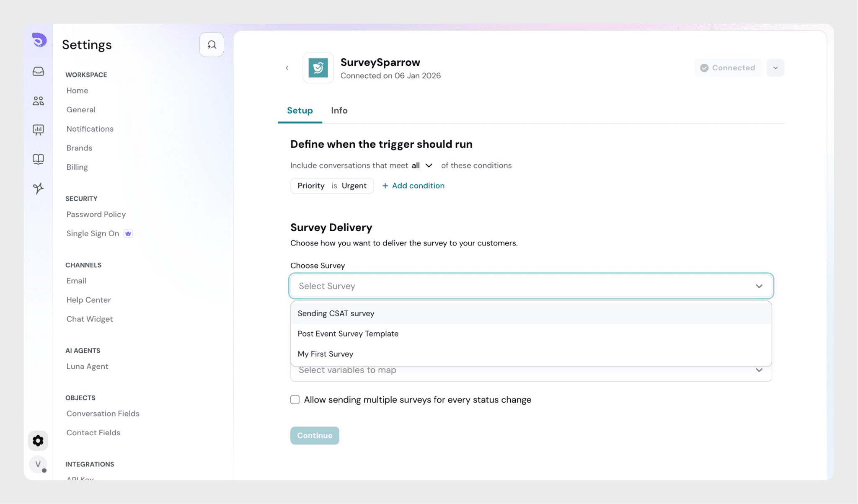Click the back arrow beside SurveySparrow
Screen dimensions: 858x504
[287, 68]
